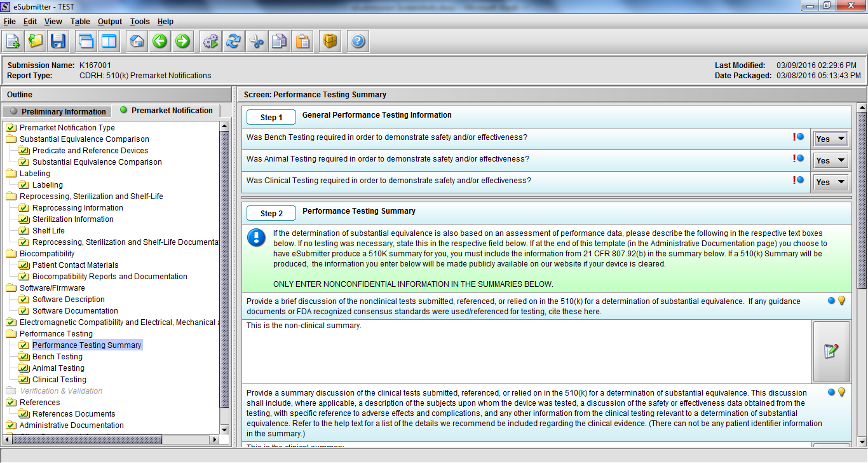
Task: Open the Tools menu
Action: tap(140, 22)
